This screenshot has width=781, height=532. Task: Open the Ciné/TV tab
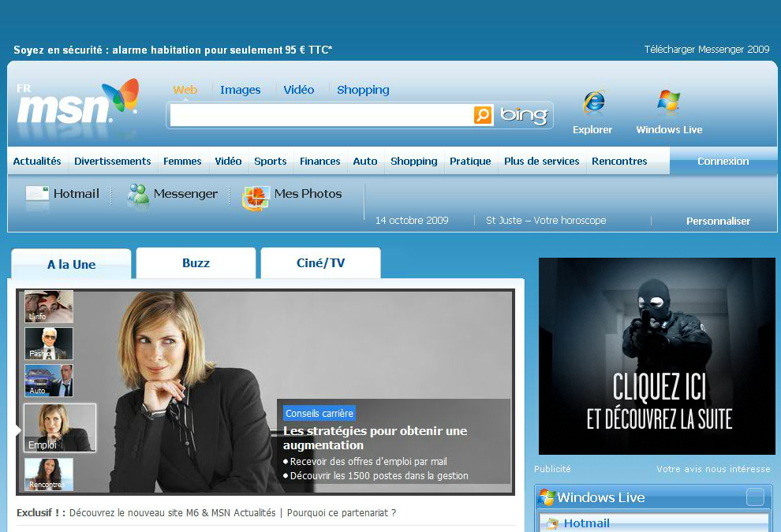pyautogui.click(x=320, y=263)
